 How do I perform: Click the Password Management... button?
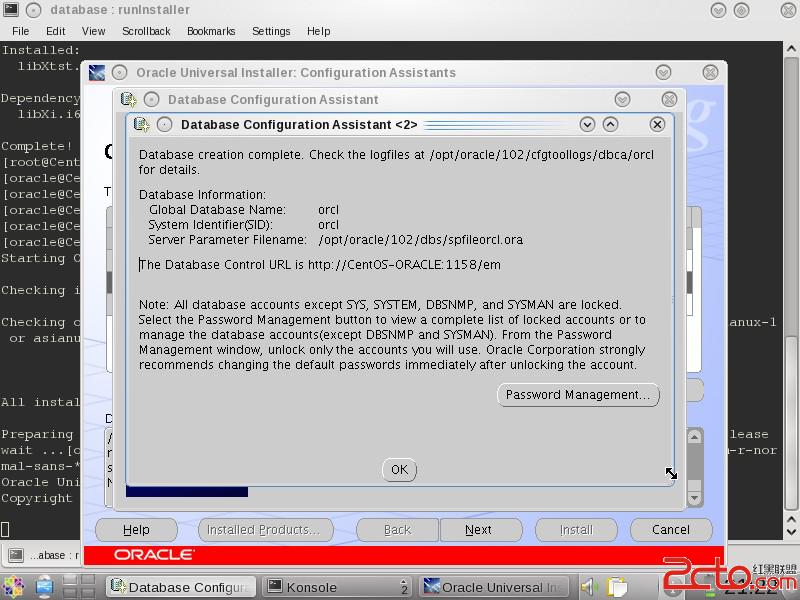click(578, 395)
